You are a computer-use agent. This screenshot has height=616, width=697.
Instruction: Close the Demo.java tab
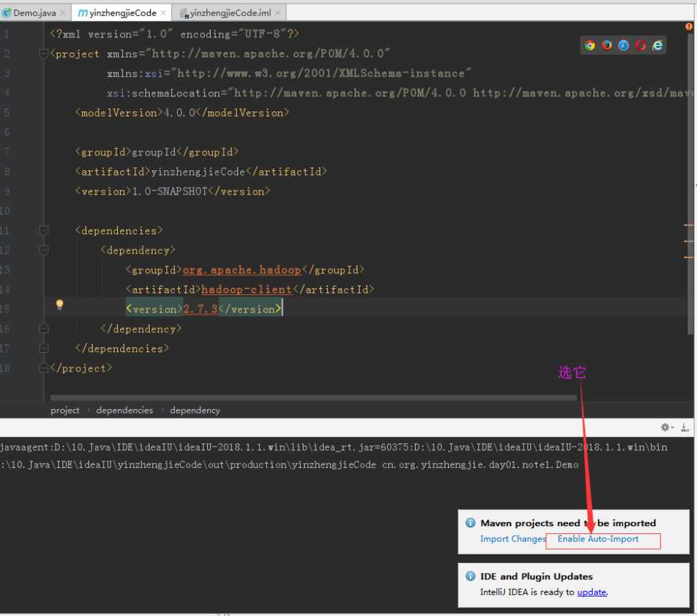63,13
